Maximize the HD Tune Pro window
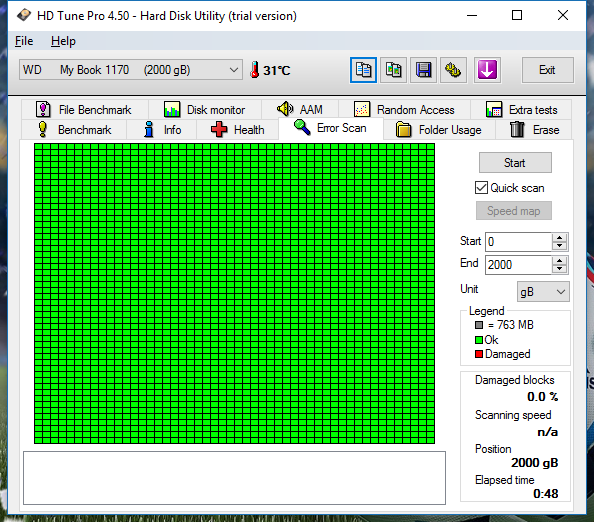 coord(517,16)
